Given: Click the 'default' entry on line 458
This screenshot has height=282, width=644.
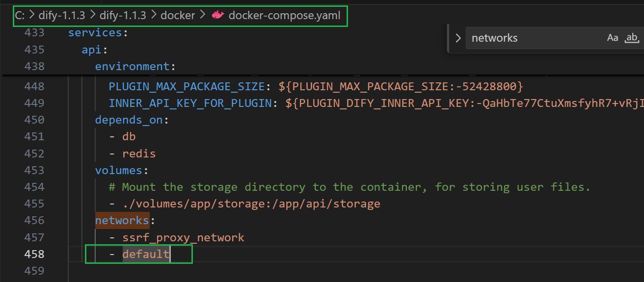Looking at the screenshot, I should pyautogui.click(x=146, y=254).
